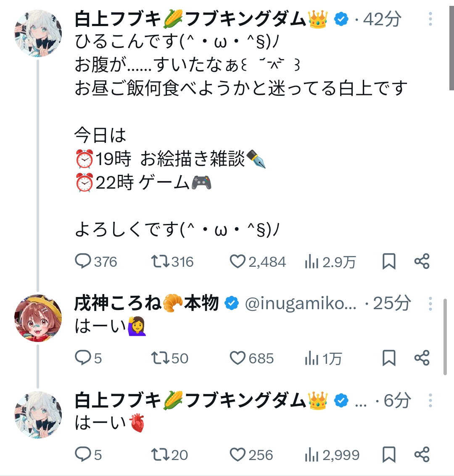Screen dimensions: 454x476
Task: Reply to the top tweet with 376 replies
Action: click(83, 262)
